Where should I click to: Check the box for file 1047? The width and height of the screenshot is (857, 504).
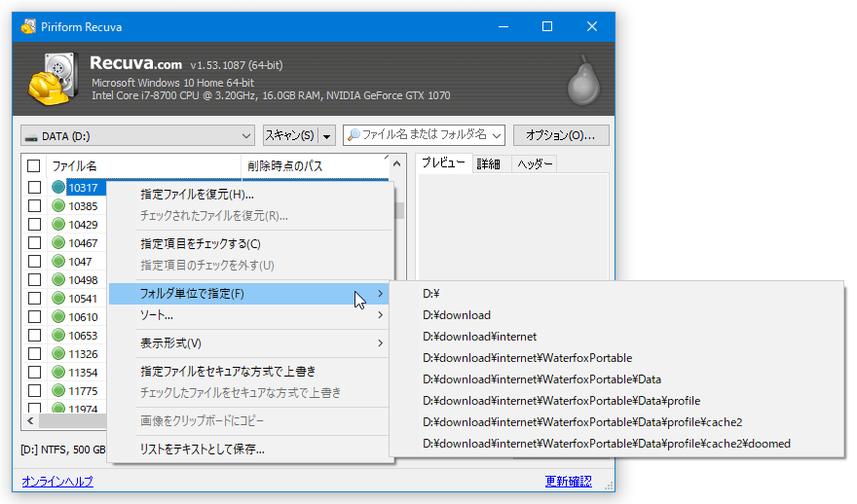tap(34, 262)
